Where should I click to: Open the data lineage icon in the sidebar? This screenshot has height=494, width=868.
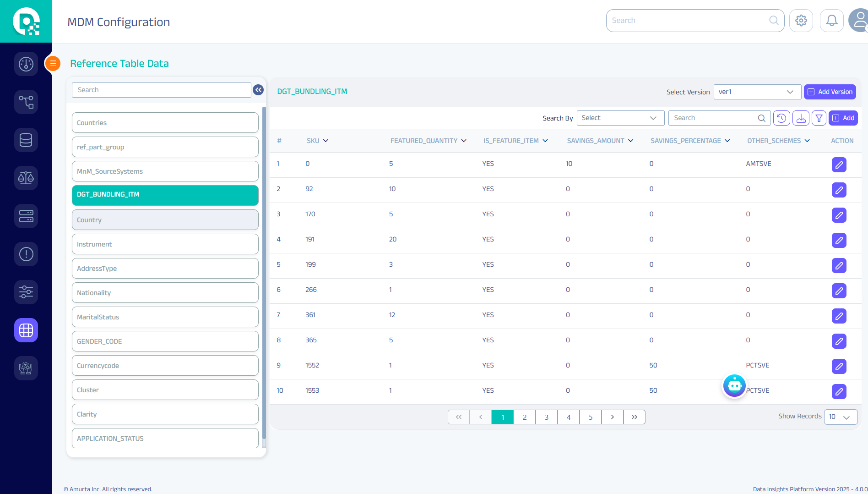click(x=26, y=102)
